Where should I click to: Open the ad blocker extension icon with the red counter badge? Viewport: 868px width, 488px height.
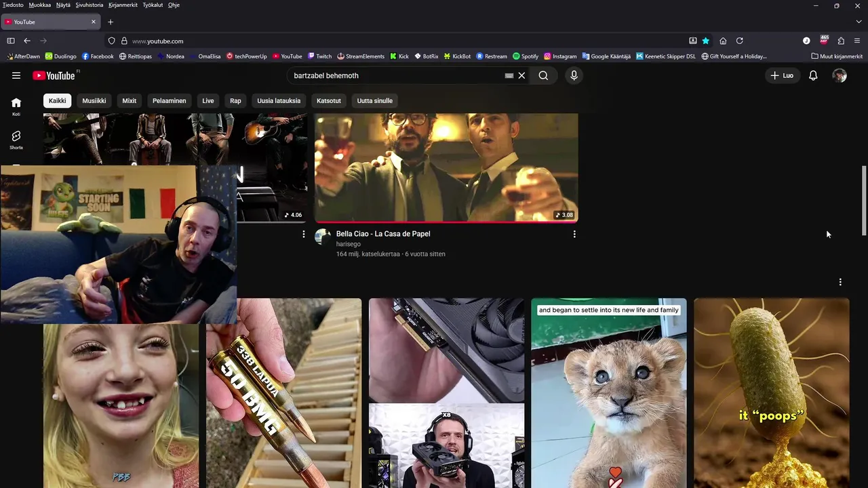[824, 40]
